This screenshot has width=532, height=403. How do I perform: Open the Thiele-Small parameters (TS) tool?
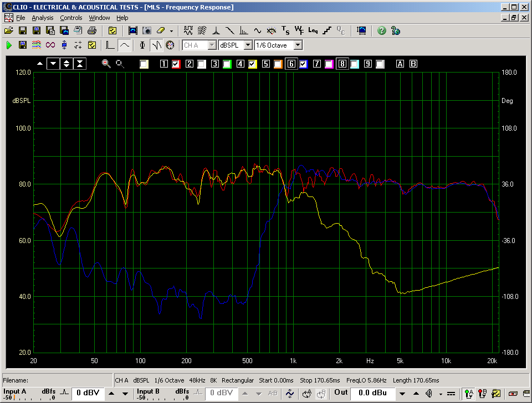point(285,30)
